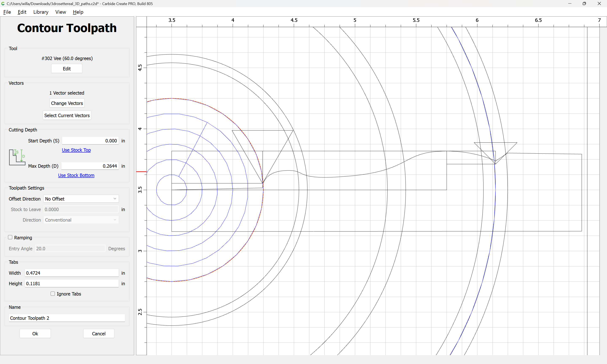Restore down the Carbide Create window
This screenshot has height=364, width=607.
584,4
